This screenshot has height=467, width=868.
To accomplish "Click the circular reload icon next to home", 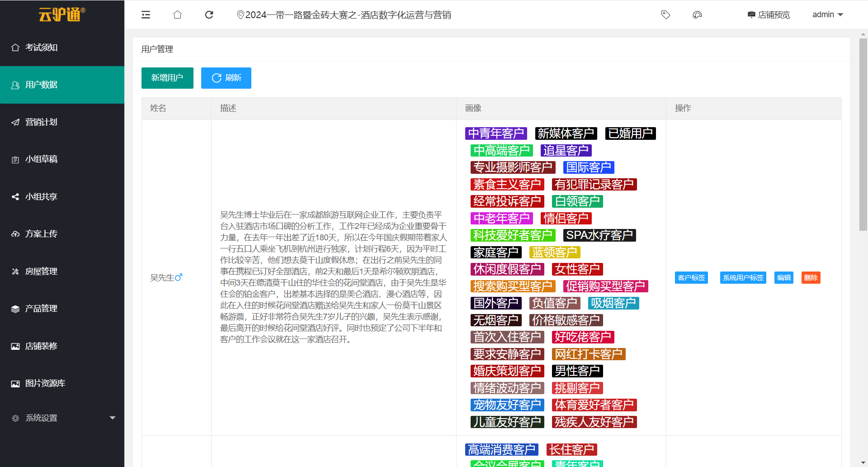I will (x=209, y=14).
